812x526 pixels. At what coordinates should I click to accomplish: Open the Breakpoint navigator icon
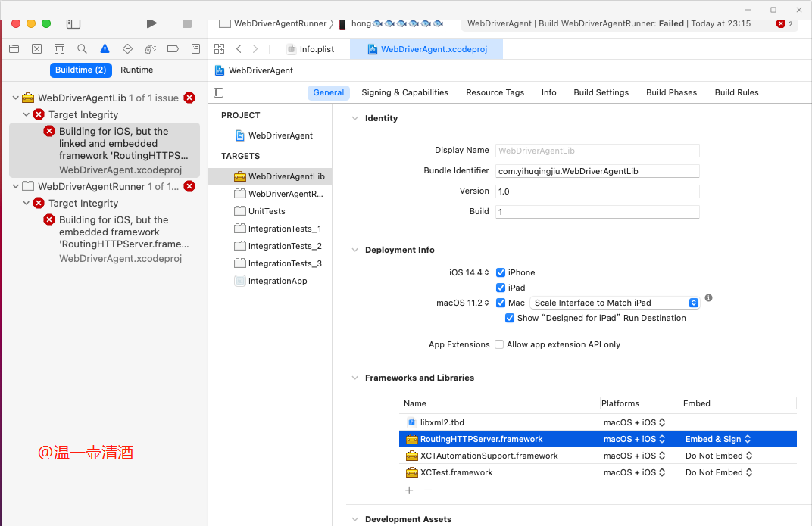coord(173,49)
